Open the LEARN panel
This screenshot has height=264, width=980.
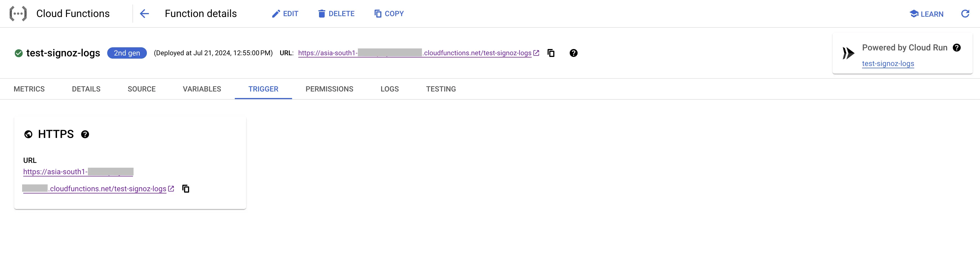926,14
